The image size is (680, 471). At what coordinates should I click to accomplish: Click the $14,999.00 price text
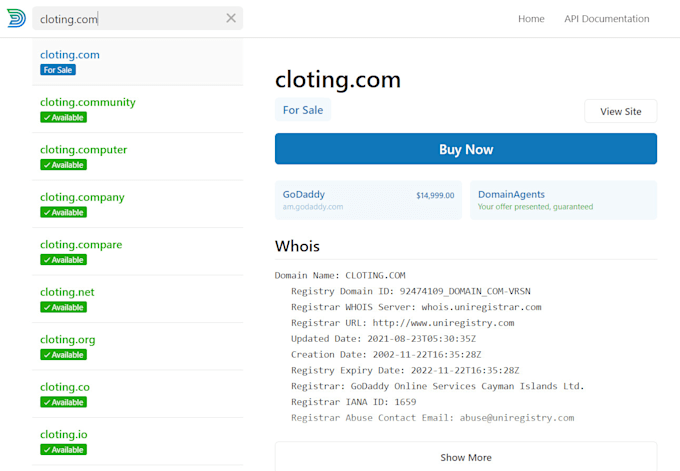click(x=435, y=196)
